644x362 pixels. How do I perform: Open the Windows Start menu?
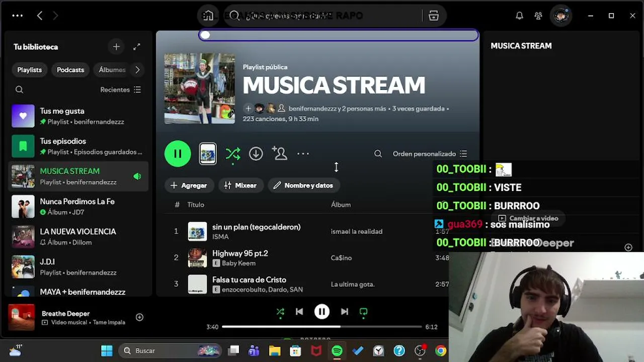pyautogui.click(x=107, y=351)
